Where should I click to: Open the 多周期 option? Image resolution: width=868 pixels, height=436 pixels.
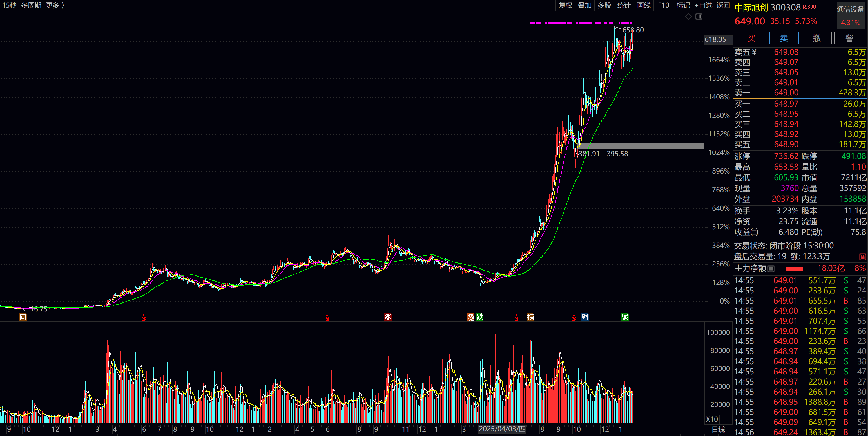pyautogui.click(x=31, y=5)
